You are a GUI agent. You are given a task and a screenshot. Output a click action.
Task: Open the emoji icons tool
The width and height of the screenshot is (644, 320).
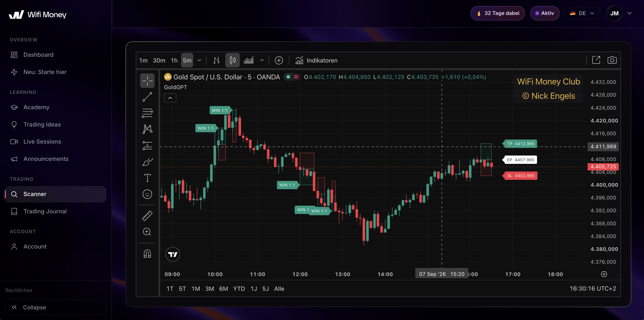pos(147,194)
